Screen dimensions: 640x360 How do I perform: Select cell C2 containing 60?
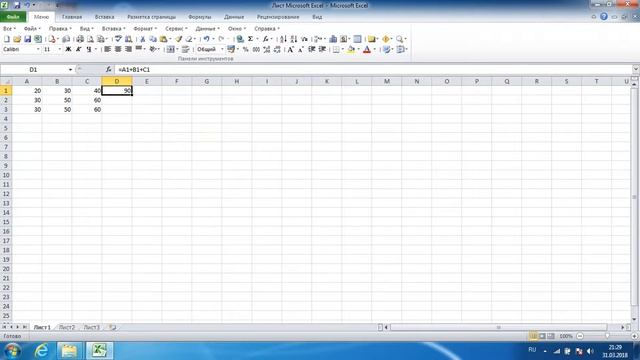[x=87, y=100]
